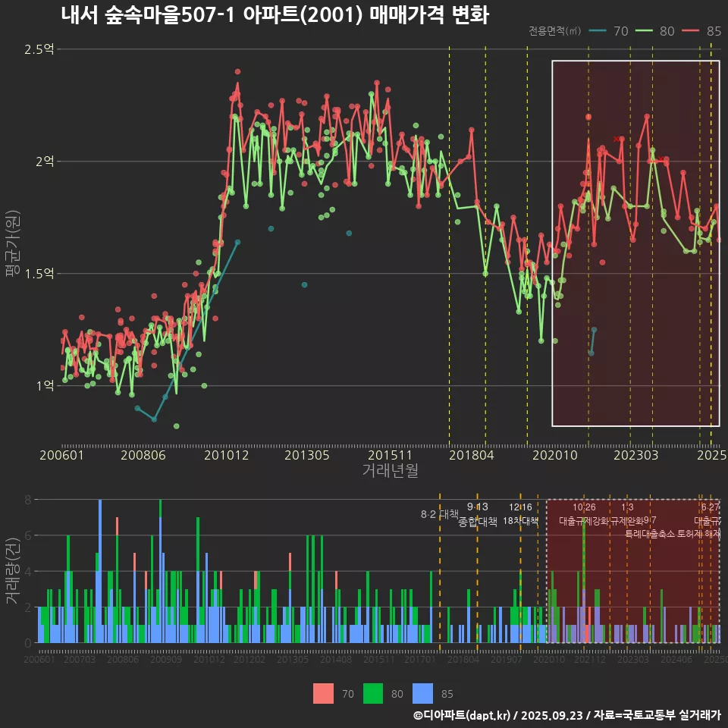Click the 1.5억 price axis label
Screen dimensions: 728x728
pos(39,274)
